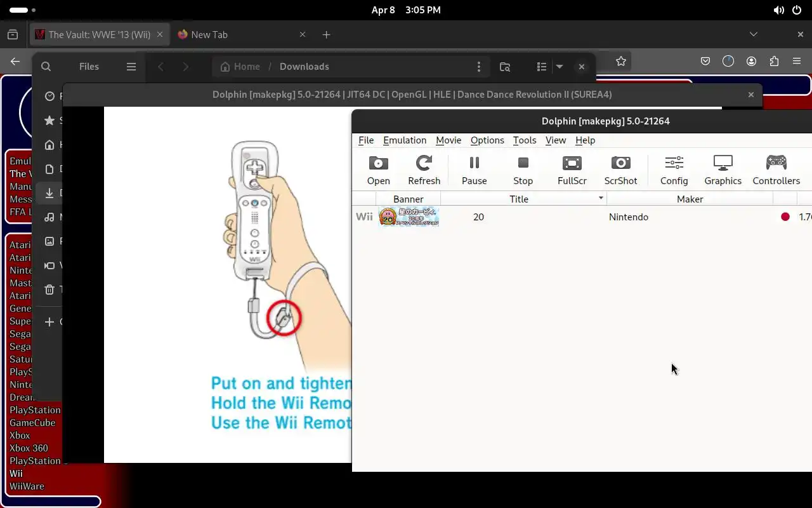Go forward in Files window
This screenshot has height=508, width=812.
(x=185, y=67)
